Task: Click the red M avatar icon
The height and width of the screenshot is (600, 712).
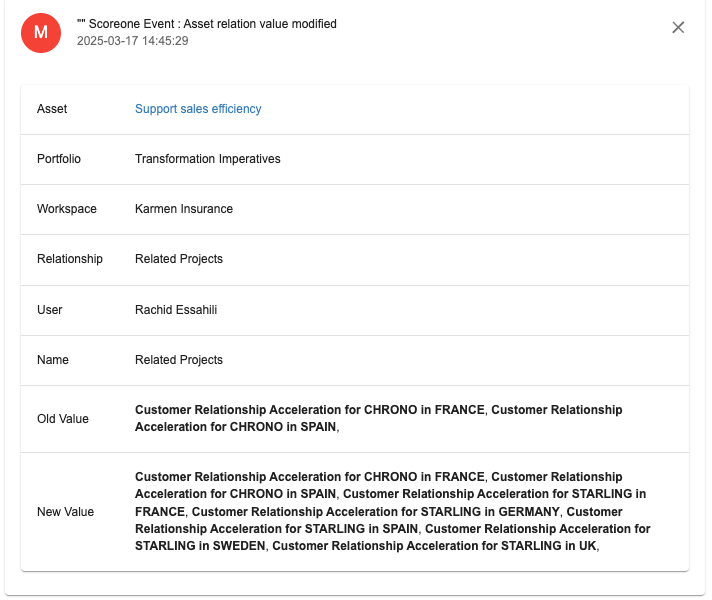Action: point(41,33)
